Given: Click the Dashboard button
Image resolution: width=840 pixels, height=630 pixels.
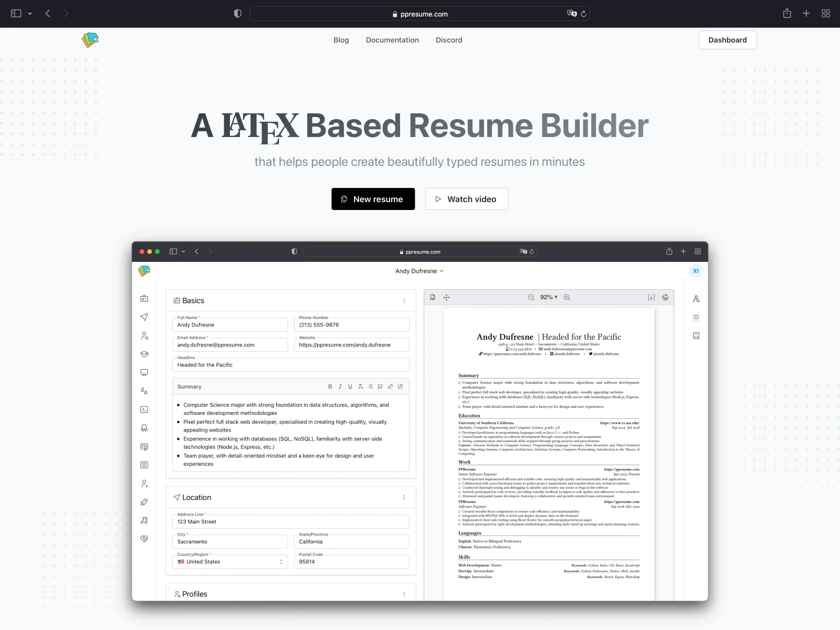Looking at the screenshot, I should 728,40.
